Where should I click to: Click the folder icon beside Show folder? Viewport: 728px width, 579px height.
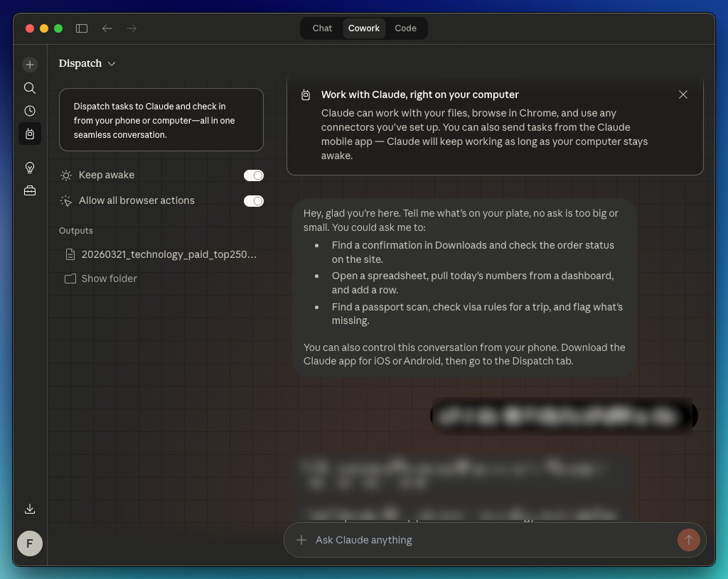pos(70,278)
